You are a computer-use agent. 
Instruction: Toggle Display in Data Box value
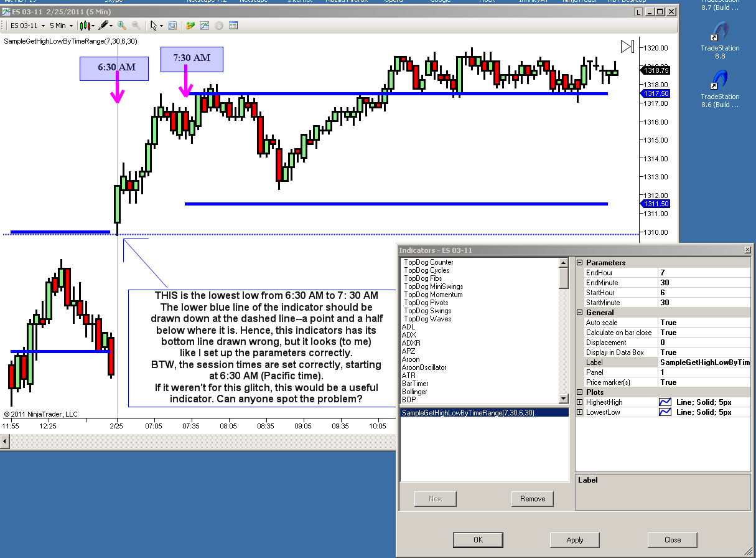[x=704, y=352]
